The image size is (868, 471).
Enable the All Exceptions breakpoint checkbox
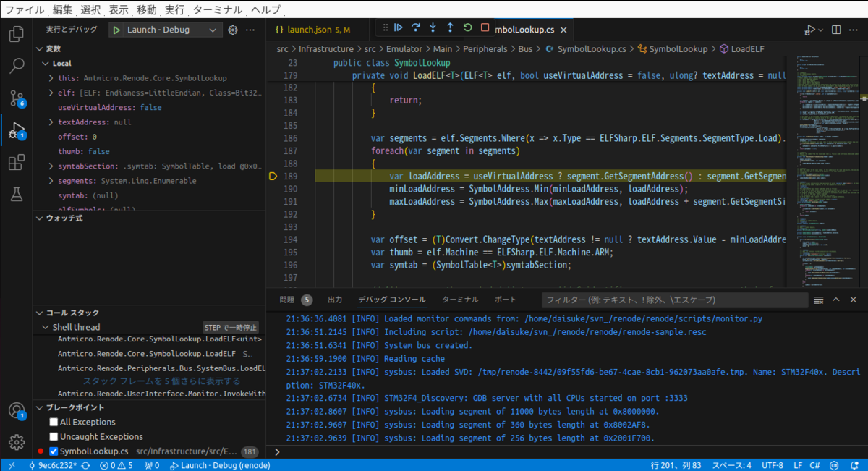coord(54,422)
